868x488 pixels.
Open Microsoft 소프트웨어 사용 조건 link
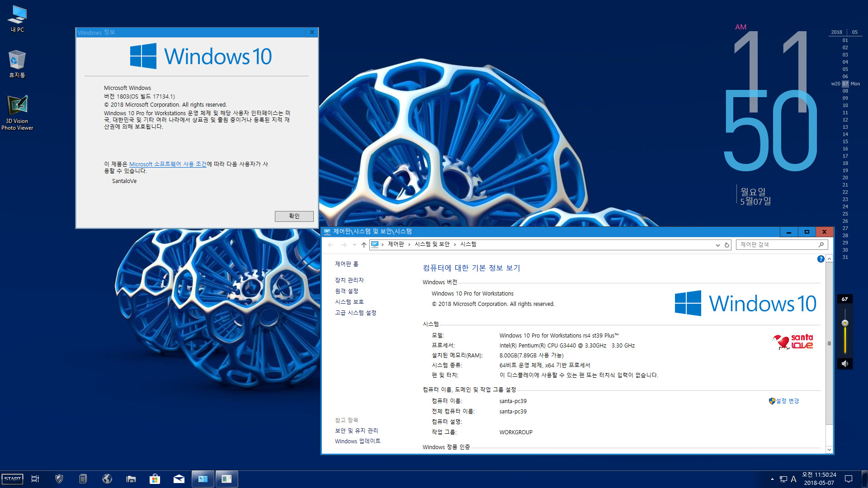pyautogui.click(x=168, y=164)
